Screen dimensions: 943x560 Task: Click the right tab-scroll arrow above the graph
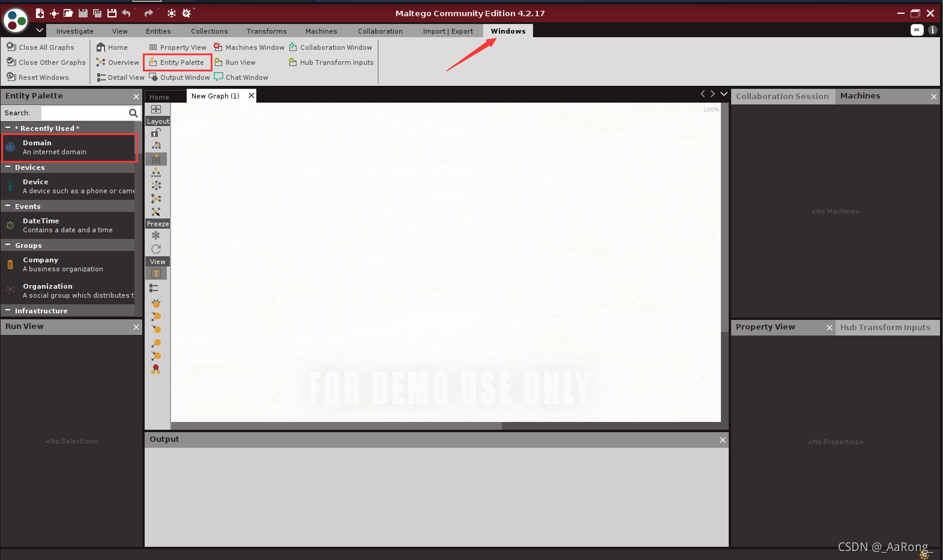click(713, 94)
